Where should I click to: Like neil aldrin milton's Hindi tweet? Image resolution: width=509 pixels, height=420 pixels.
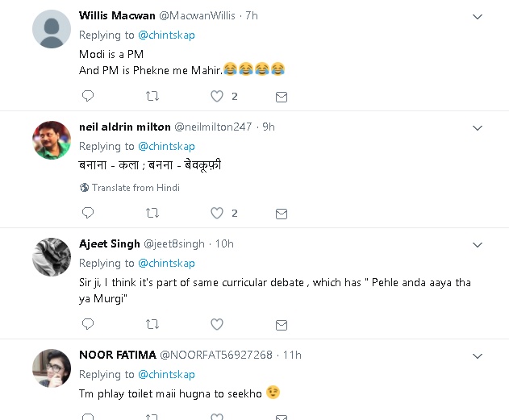click(x=216, y=213)
